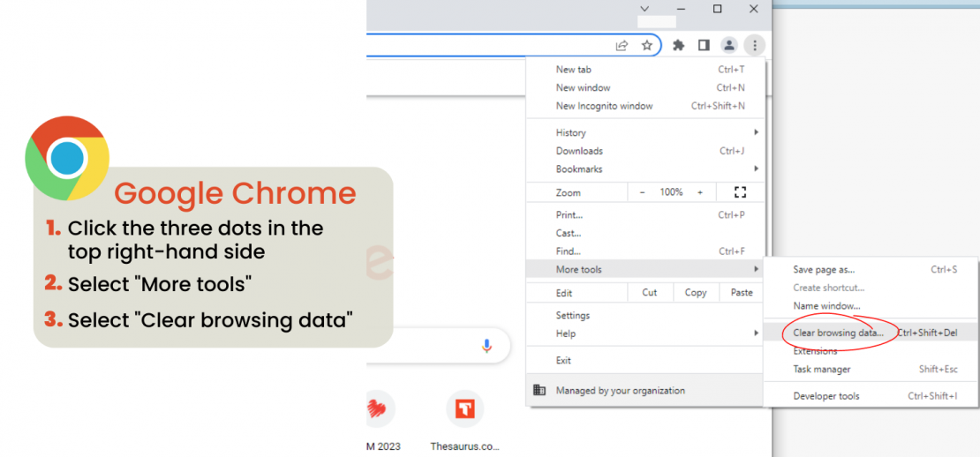Choose Clear browsing data... in submenu
980x457 pixels.
[870, 333]
